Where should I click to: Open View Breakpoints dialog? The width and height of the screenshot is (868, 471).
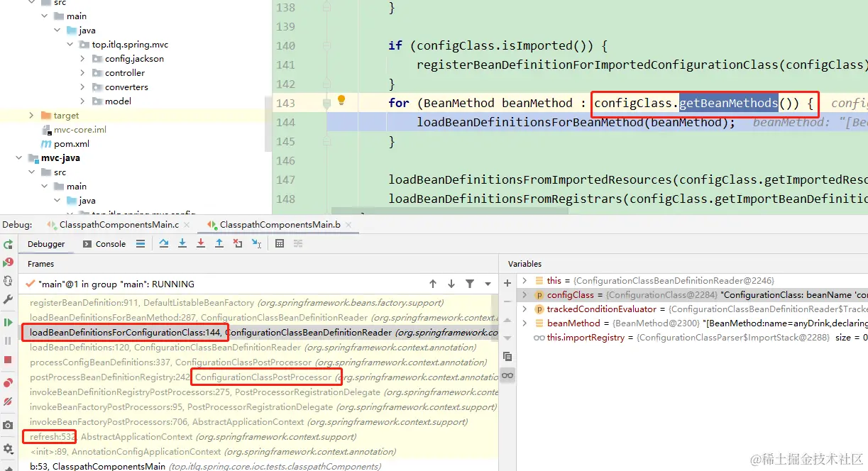click(x=8, y=383)
